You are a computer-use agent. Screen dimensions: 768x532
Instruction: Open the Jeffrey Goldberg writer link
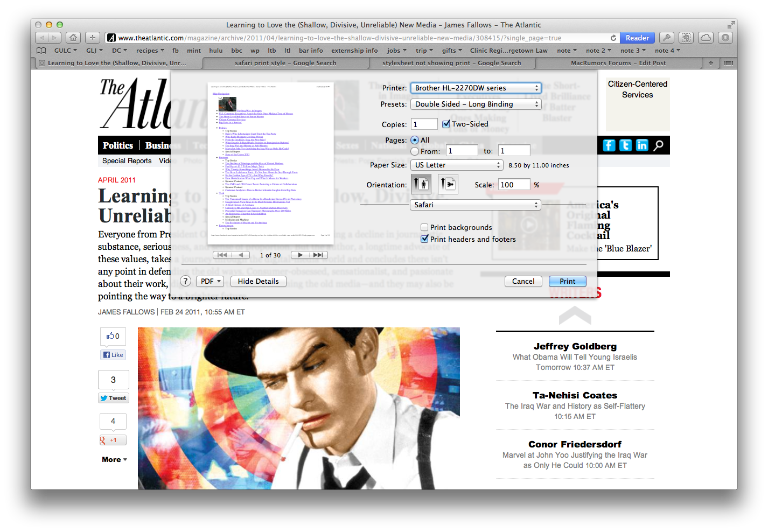[575, 346]
